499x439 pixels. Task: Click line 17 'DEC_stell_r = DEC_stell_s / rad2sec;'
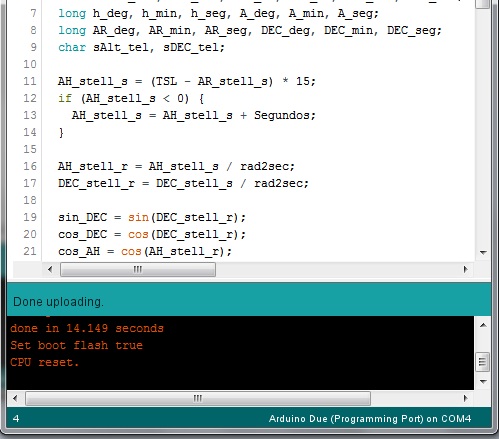183,183
